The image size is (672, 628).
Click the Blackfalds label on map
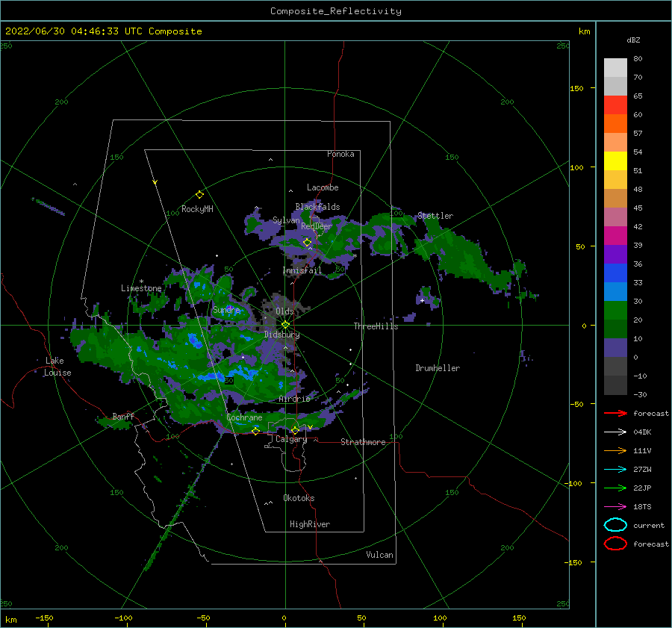[x=317, y=207]
